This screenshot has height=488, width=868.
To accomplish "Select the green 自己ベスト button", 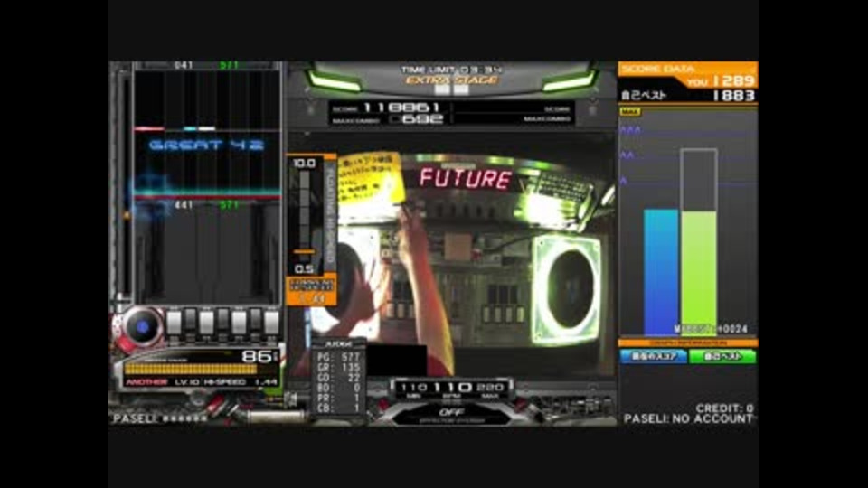I will pyautogui.click(x=723, y=357).
